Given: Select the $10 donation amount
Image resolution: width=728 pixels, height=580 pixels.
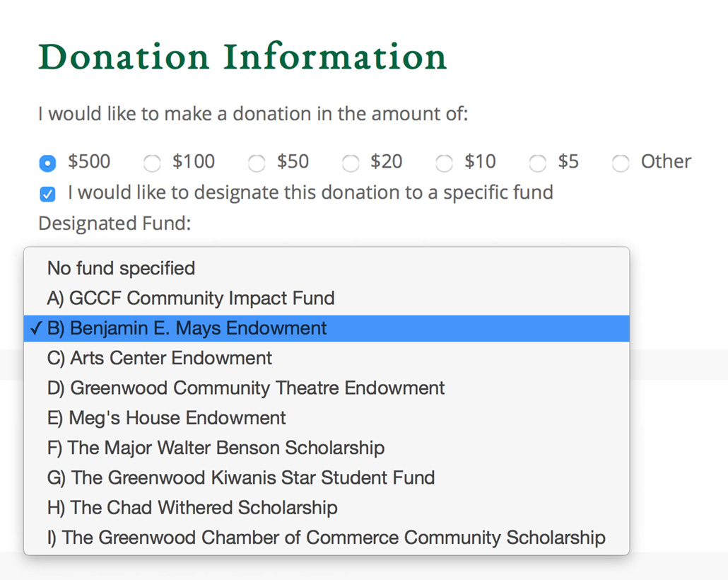Looking at the screenshot, I should (444, 163).
